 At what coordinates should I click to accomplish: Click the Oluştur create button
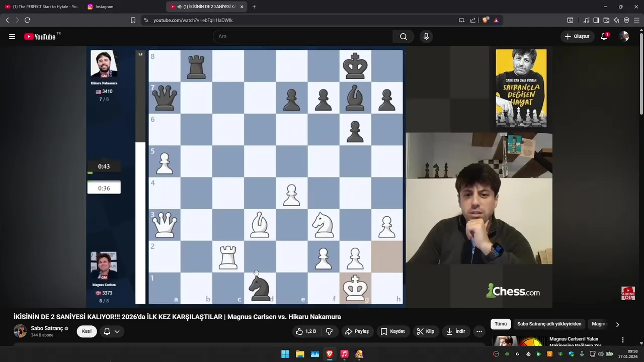[577, 36]
